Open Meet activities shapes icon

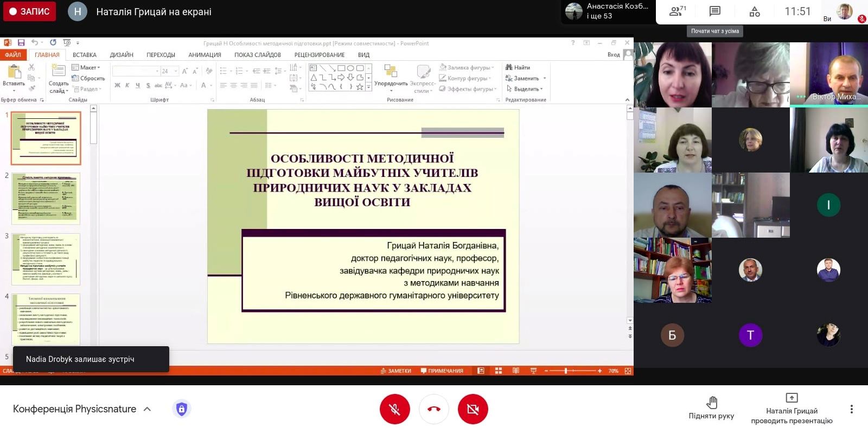[755, 11]
